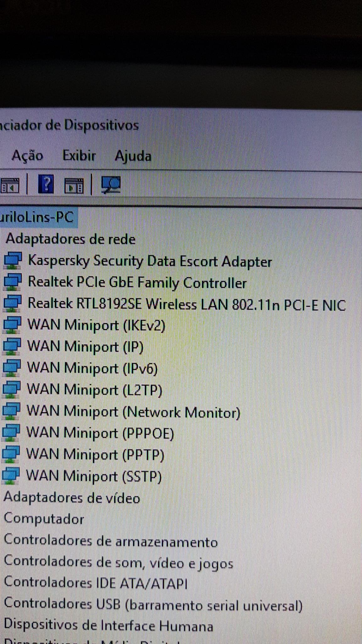Screen dimensions: 362x644
Task: Click the Scan for hardware changes icon
Action: 111,185
